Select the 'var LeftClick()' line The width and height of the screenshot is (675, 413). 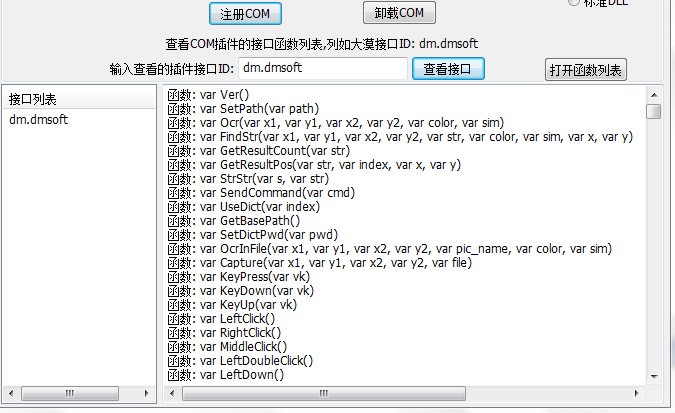click(x=221, y=319)
